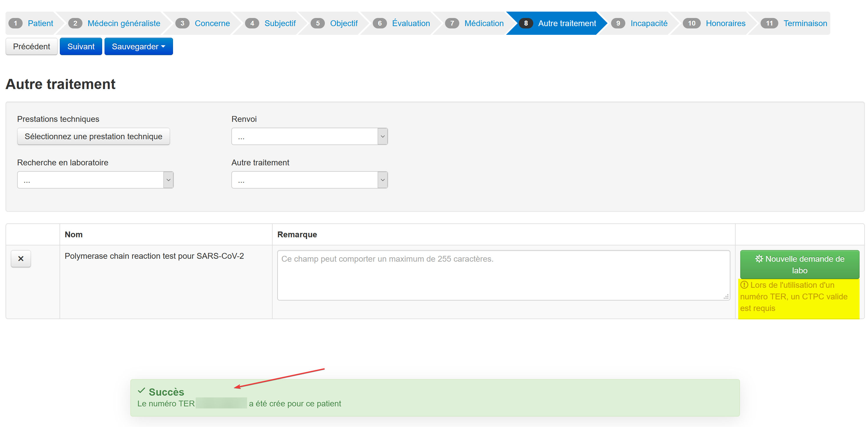Viewport: 868px width, 427px height.
Task: Jump to the Médecin généraliste step
Action: [124, 23]
